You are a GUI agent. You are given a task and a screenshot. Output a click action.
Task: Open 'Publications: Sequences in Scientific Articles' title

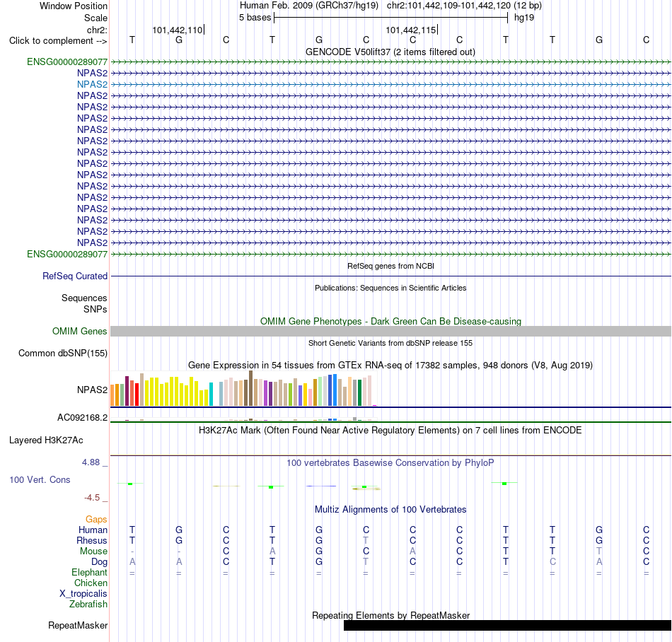[390, 288]
